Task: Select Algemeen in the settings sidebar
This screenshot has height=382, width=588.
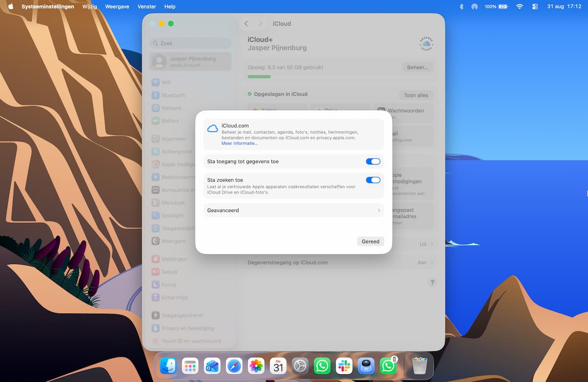Action: tap(172, 139)
